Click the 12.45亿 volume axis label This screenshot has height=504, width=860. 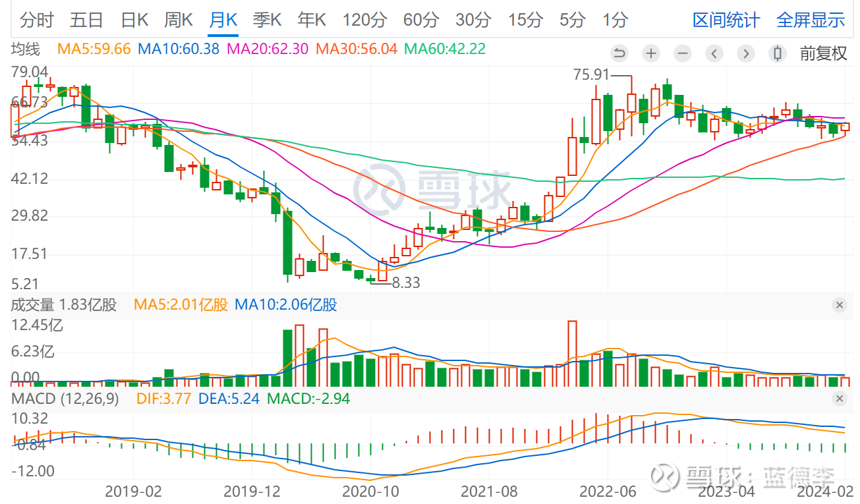37,325
